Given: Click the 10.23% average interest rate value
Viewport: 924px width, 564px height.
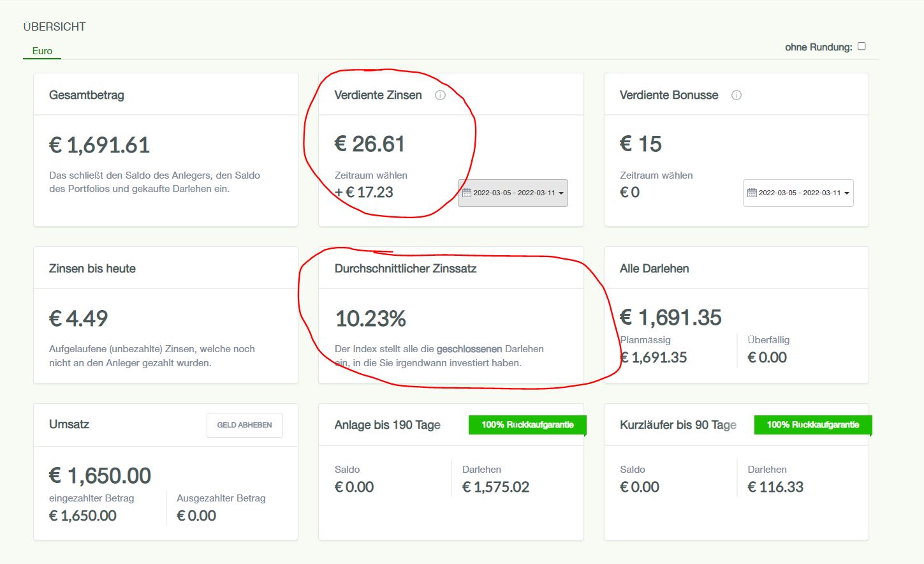Looking at the screenshot, I should coord(370,318).
